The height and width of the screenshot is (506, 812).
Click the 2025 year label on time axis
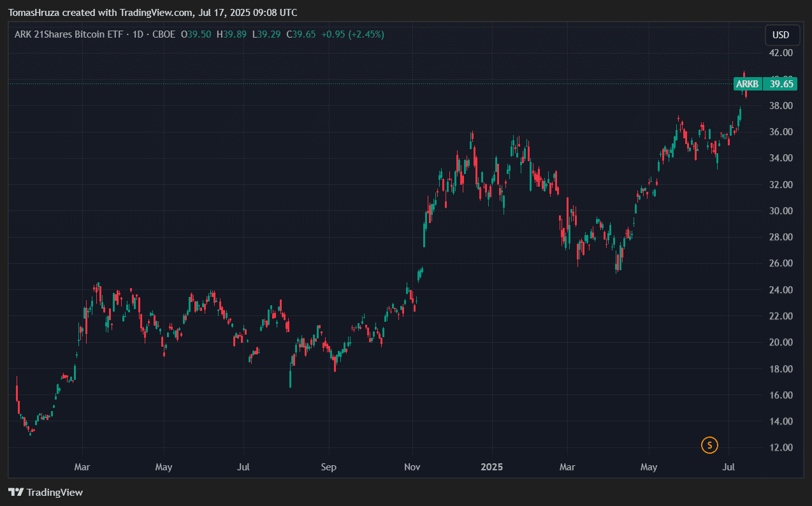[492, 467]
